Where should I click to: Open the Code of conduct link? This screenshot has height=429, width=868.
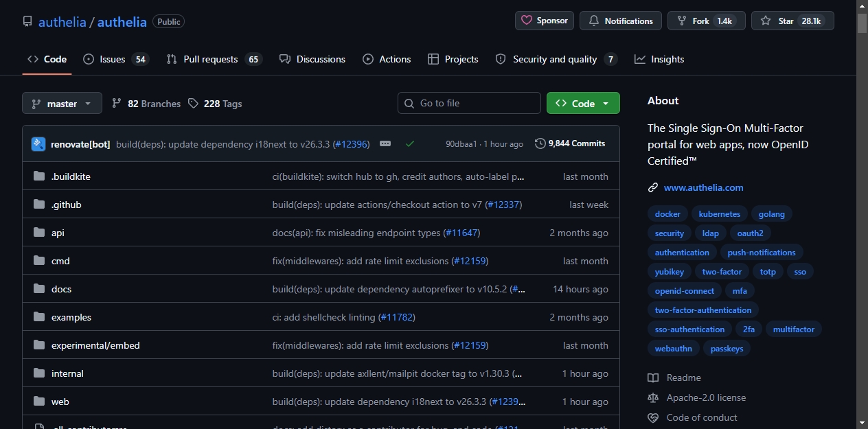[692, 417]
